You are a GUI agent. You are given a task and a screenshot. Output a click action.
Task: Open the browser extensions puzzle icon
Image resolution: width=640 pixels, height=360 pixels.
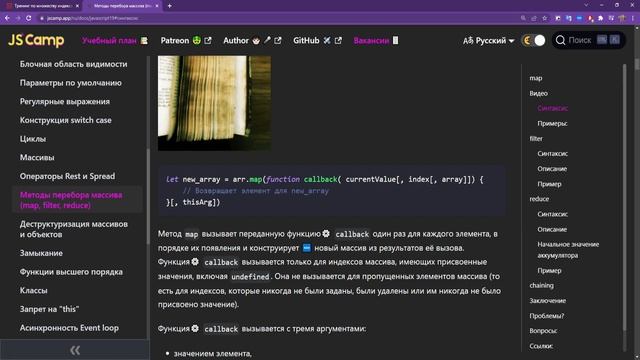601,18
